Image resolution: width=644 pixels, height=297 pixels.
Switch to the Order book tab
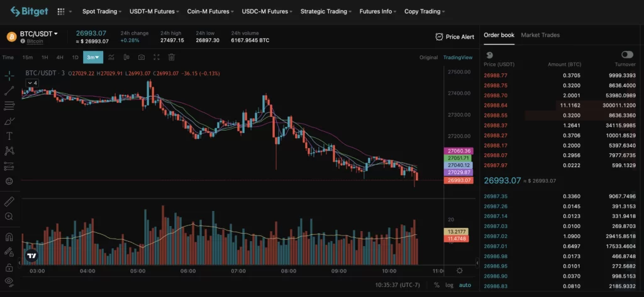(499, 35)
